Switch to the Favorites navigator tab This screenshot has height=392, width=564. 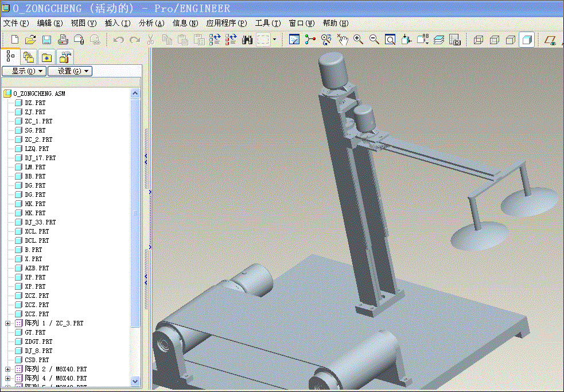46,57
